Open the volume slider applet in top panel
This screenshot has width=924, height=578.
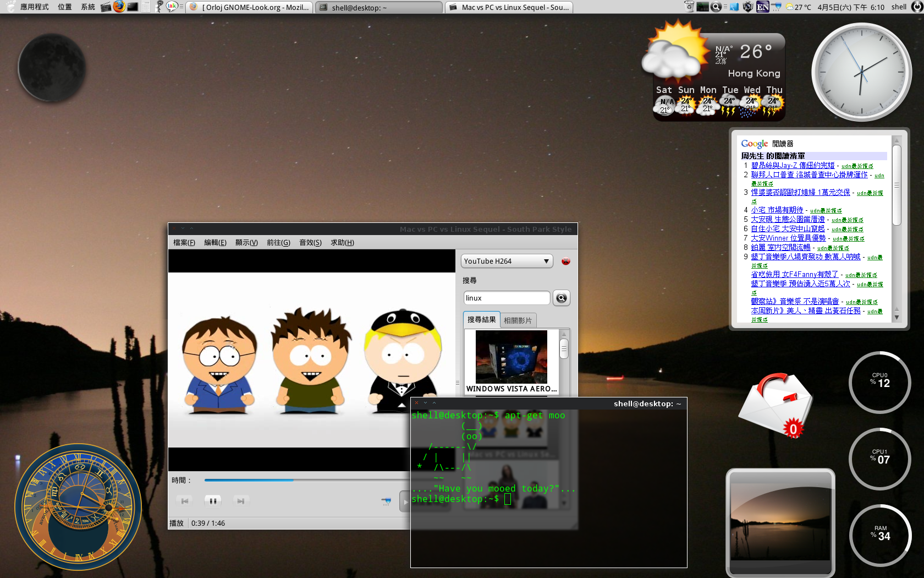click(776, 7)
